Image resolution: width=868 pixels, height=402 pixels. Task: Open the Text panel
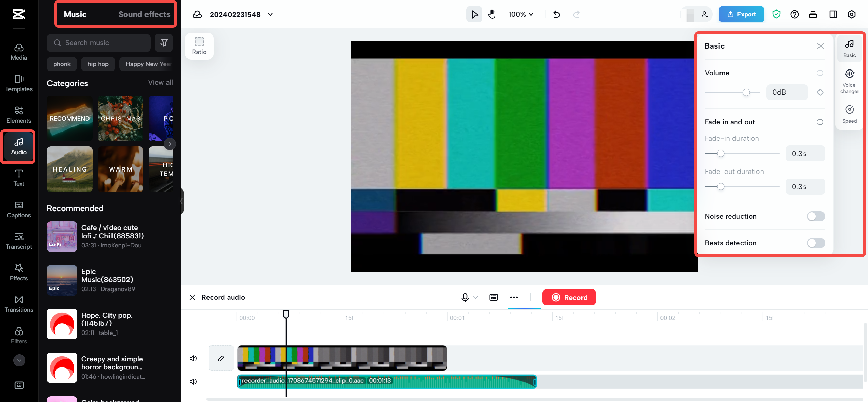tap(19, 178)
